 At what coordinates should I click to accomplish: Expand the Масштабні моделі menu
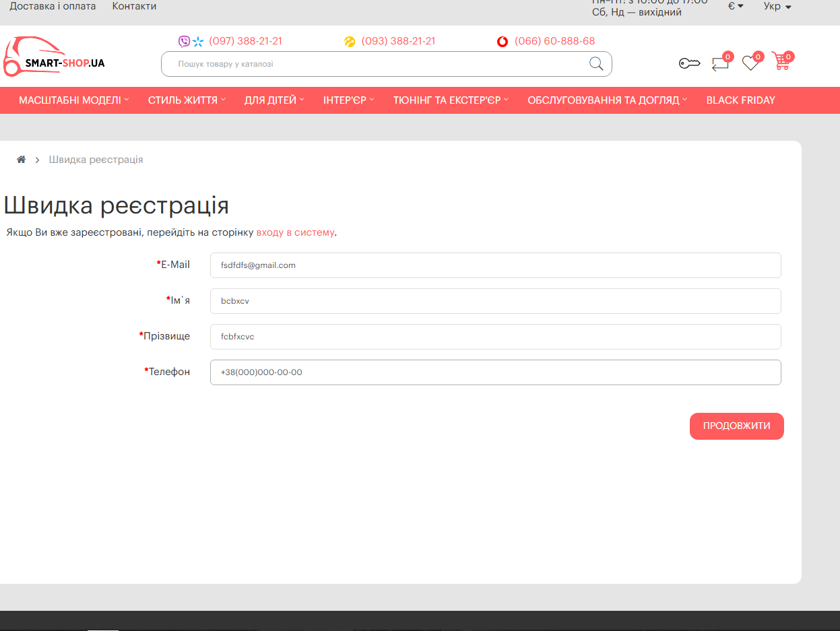tap(73, 100)
